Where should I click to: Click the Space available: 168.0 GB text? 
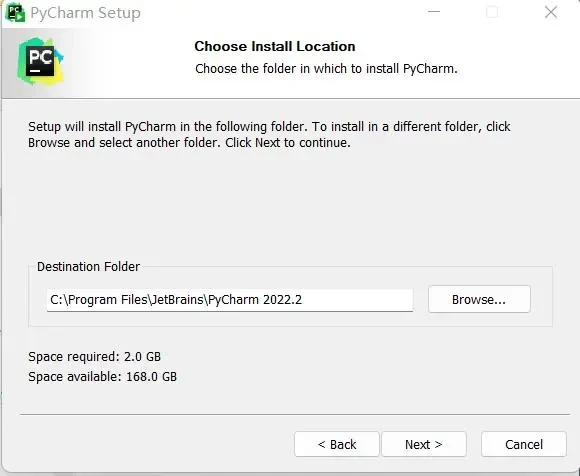[102, 377]
